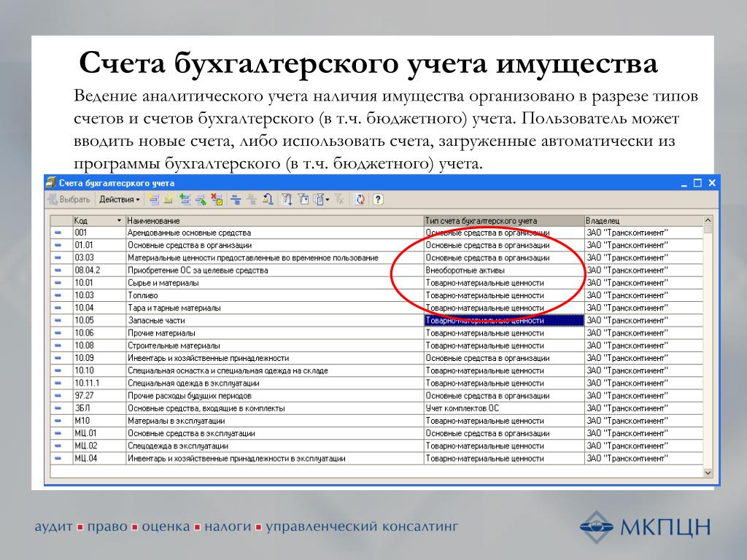
Task: Click filter by current value icon
Action: (303, 199)
